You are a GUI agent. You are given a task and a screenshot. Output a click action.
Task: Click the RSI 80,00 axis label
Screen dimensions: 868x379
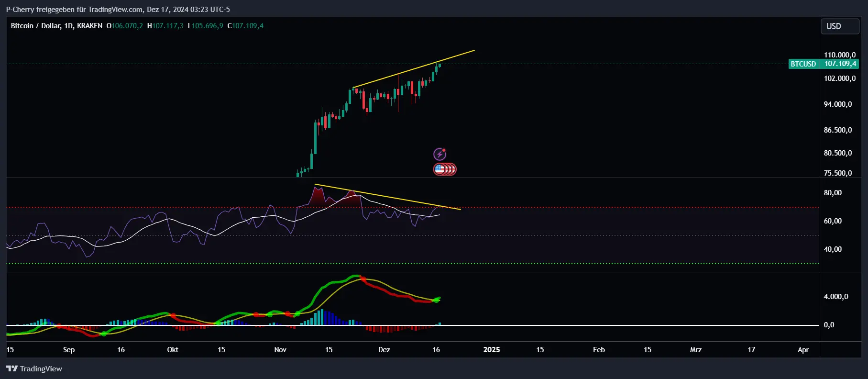[833, 193]
